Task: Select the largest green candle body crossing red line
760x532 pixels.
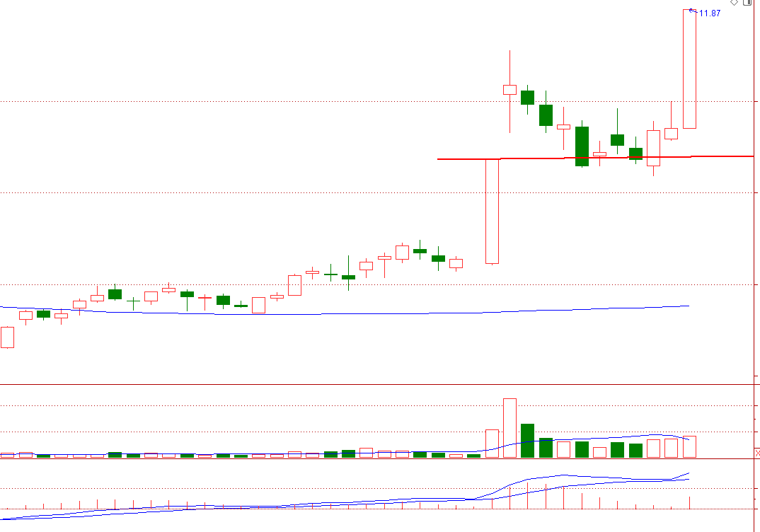Action: click(582, 146)
